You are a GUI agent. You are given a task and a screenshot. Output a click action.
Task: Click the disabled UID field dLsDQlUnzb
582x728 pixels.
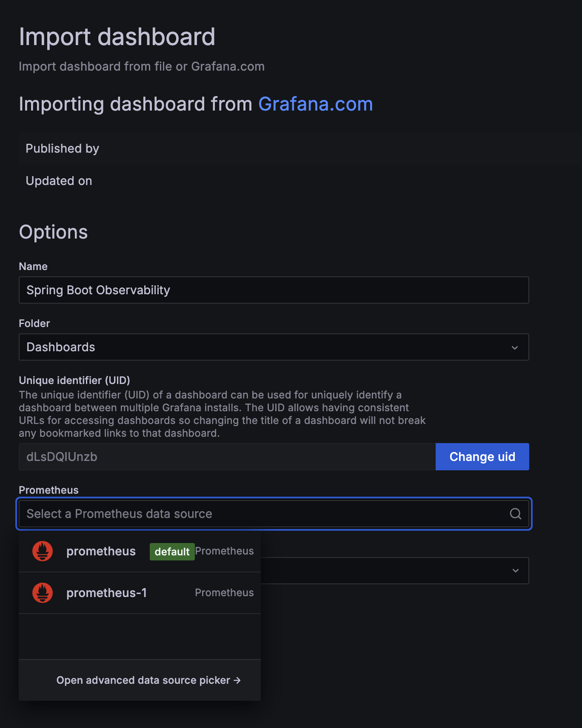point(227,457)
